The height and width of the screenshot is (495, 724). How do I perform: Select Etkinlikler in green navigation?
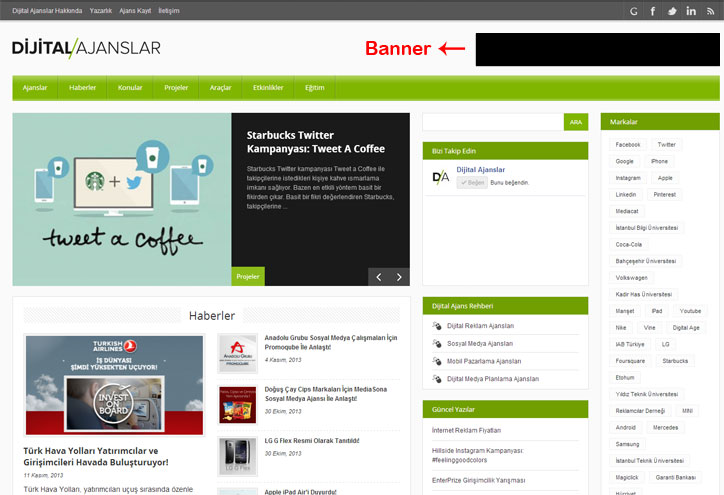click(268, 88)
